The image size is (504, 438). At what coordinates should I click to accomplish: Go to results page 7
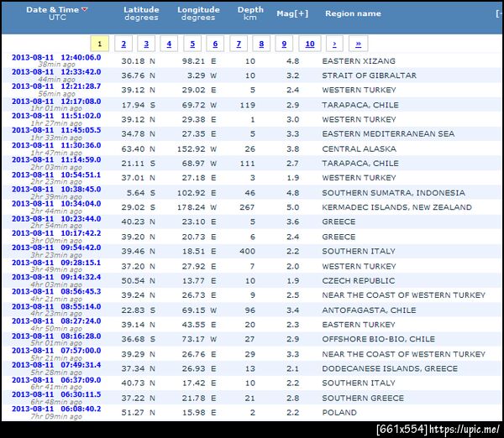239,44
